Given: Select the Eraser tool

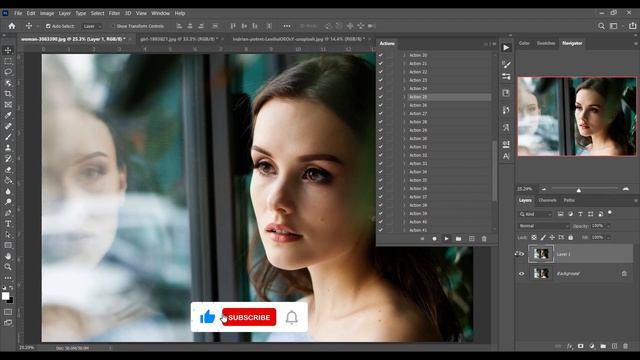Looking at the screenshot, I should 8,169.
